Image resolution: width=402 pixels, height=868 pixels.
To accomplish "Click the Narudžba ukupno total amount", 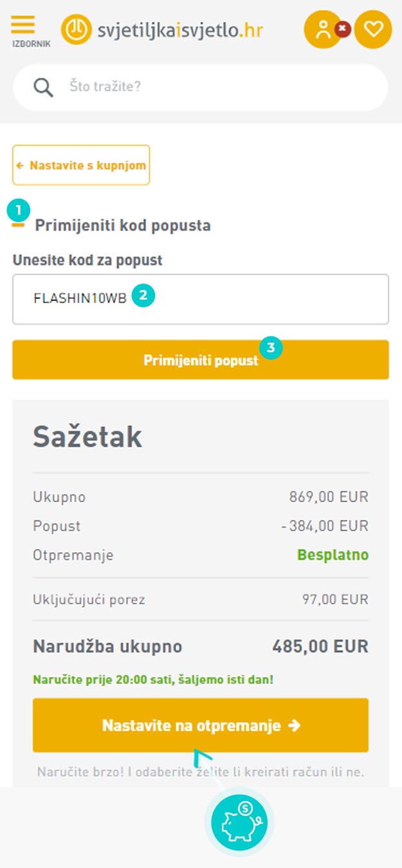I will 320,646.
